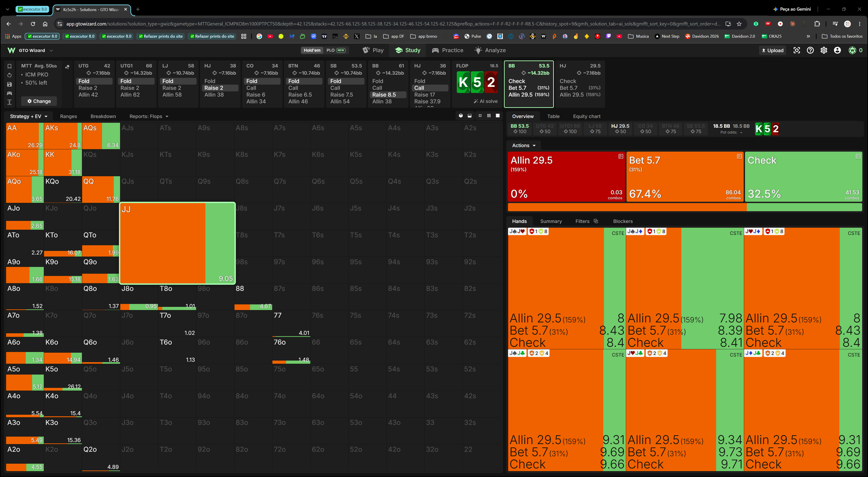Open the Blockers tab

point(623,221)
